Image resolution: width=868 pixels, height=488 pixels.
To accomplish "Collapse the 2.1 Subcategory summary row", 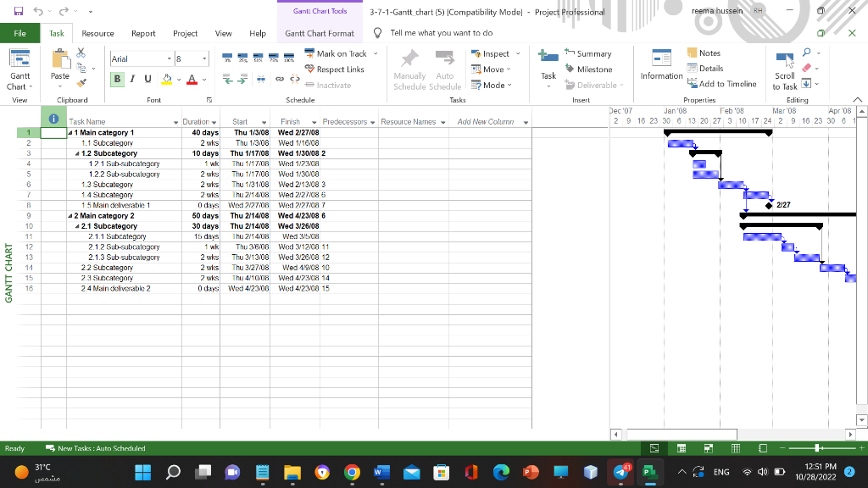I will (x=77, y=226).
